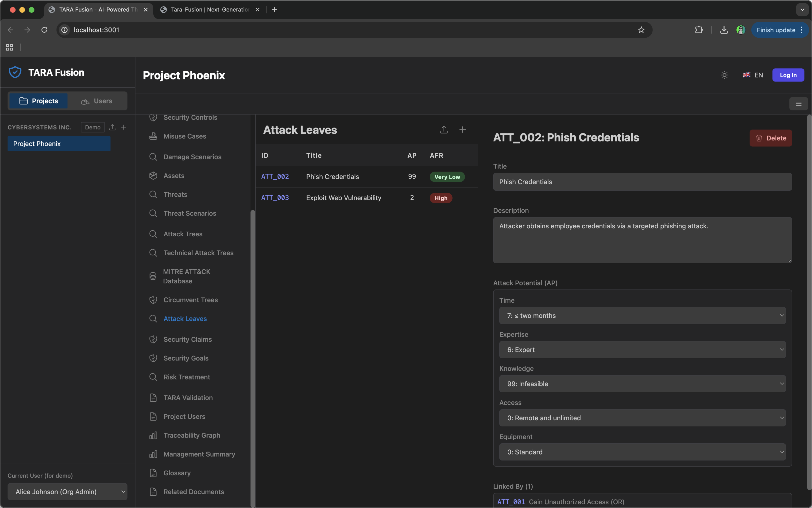This screenshot has height=508, width=812.
Task: Open Attack Trees in the sidebar
Action: pyautogui.click(x=183, y=234)
